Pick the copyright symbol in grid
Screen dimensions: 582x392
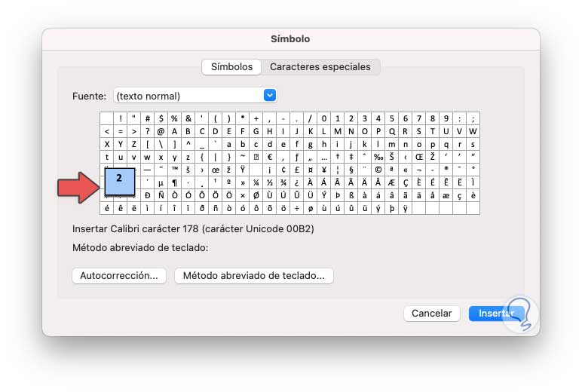[378, 170]
